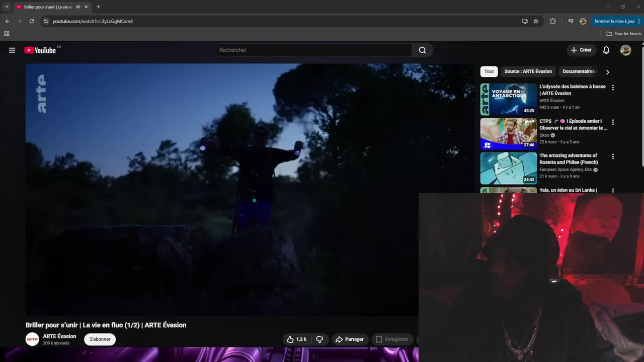644x362 pixels.
Task: Click the Enregistrer save button
Action: coord(392,339)
